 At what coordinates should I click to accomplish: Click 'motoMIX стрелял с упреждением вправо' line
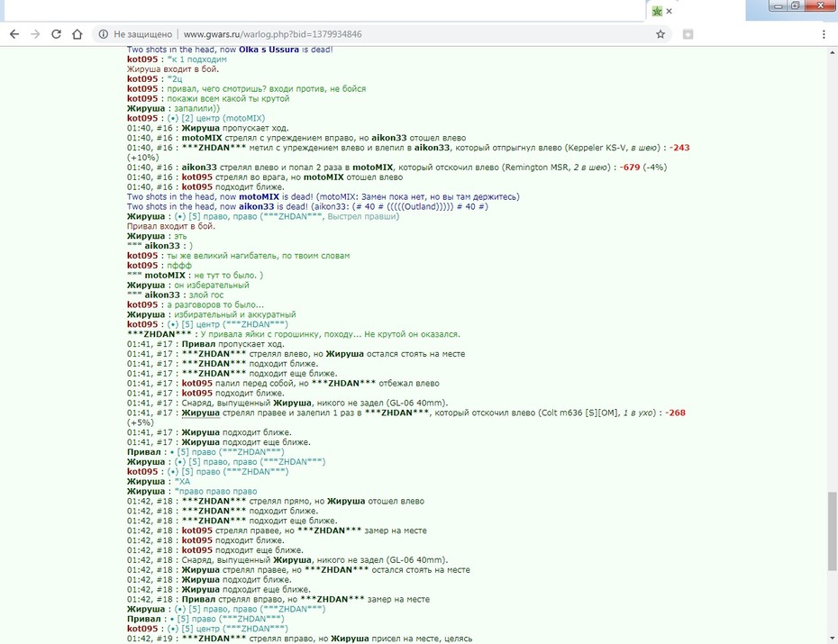(296, 139)
